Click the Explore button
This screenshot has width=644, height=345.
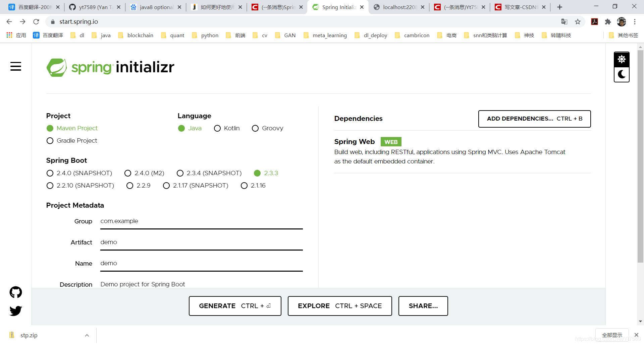pyautogui.click(x=340, y=306)
